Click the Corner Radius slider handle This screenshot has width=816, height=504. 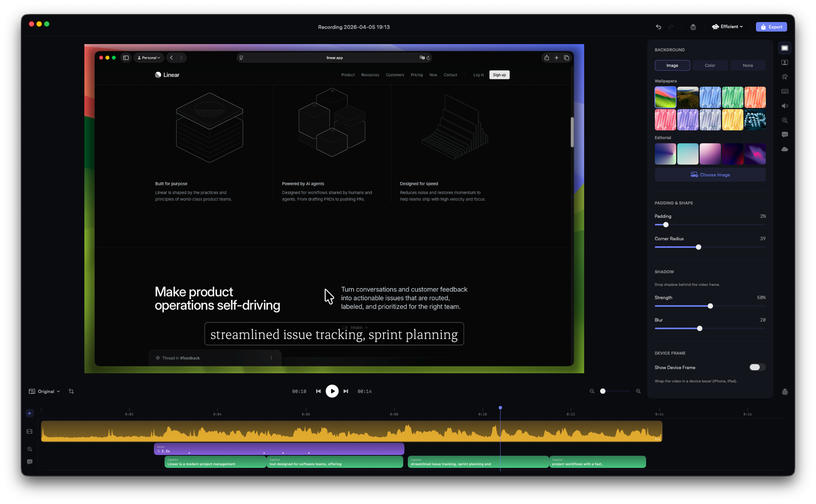click(x=698, y=247)
